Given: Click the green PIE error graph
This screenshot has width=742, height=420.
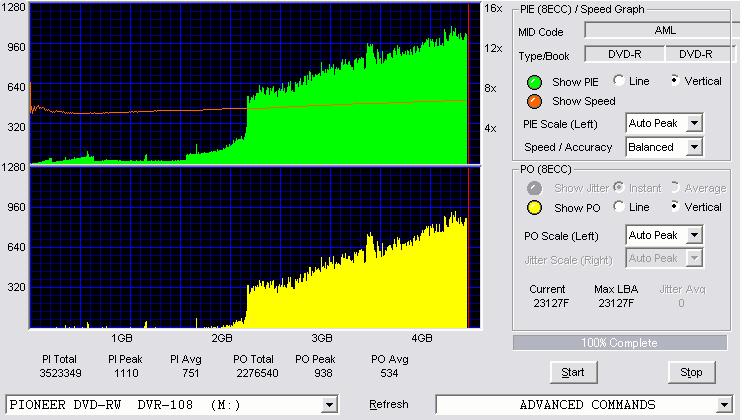Looking at the screenshot, I should [256, 84].
